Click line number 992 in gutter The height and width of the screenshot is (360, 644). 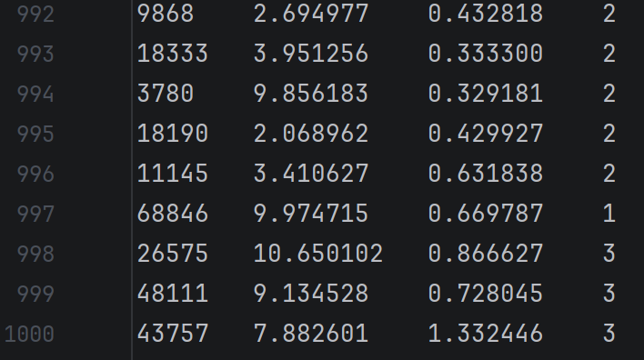tap(35, 15)
